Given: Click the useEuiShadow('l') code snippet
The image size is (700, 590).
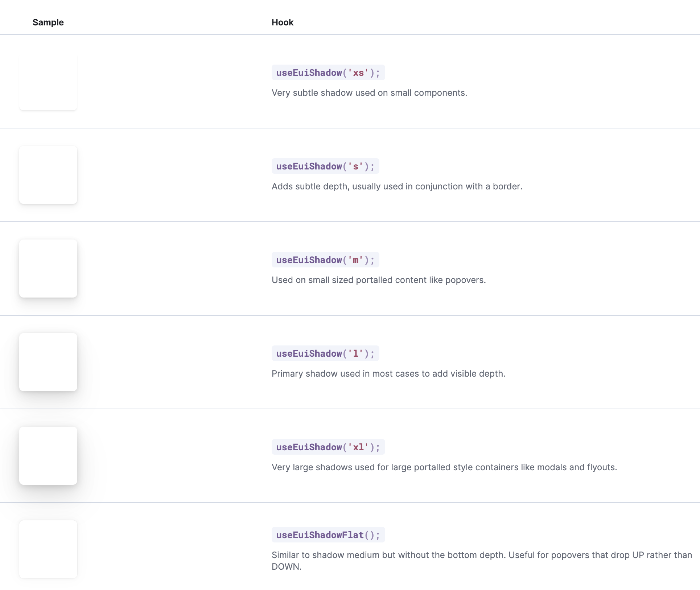Looking at the screenshot, I should click(325, 353).
